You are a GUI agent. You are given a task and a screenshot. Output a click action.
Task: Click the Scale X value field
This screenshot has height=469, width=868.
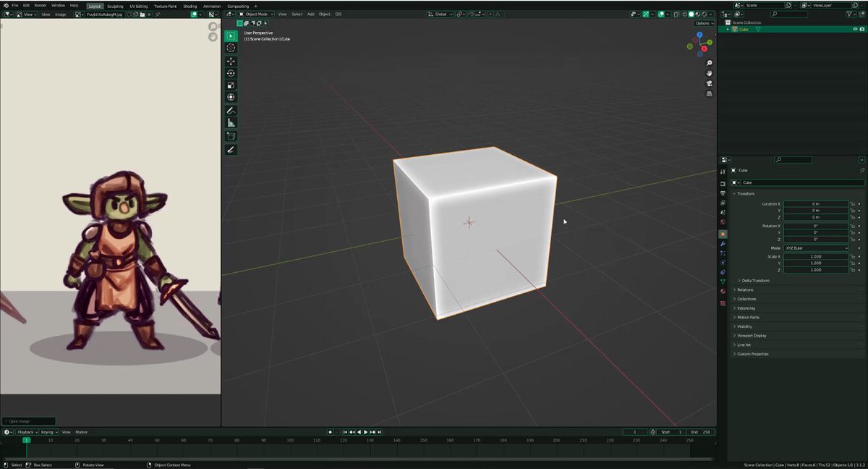click(x=816, y=256)
